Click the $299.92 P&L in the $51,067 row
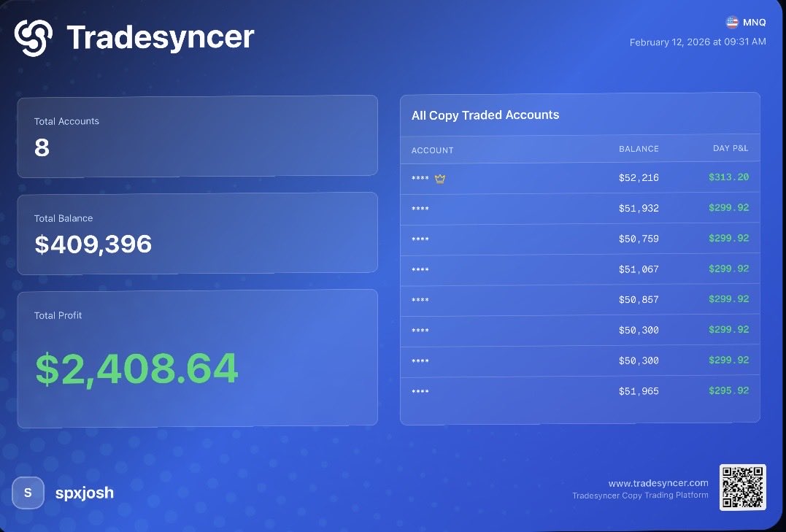This screenshot has width=786, height=532. 729,269
